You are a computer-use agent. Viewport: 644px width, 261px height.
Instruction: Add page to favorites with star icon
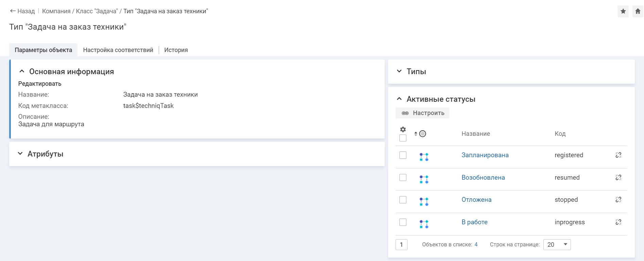(623, 11)
